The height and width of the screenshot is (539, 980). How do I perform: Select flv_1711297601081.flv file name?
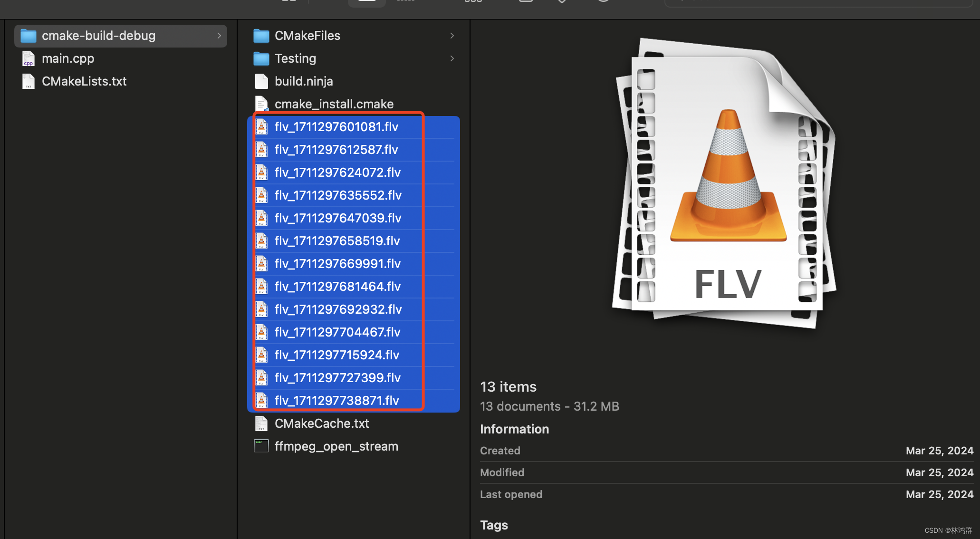click(x=336, y=127)
